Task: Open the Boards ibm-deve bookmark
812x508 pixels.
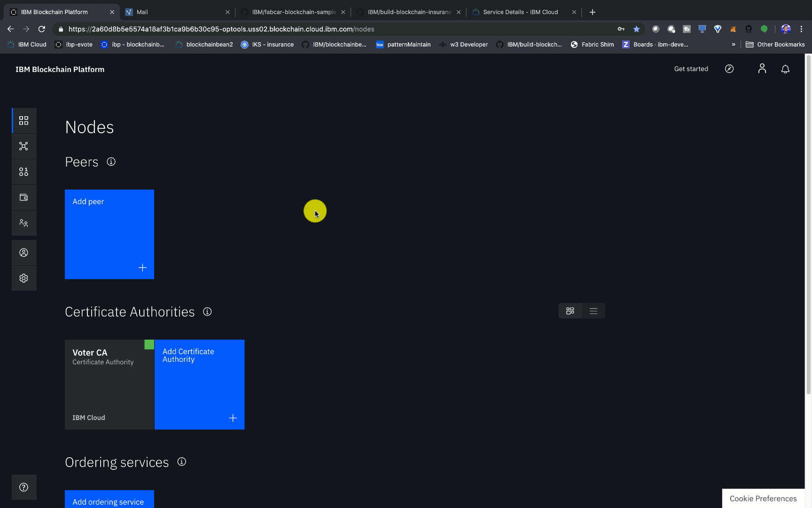Action: pyautogui.click(x=655, y=45)
